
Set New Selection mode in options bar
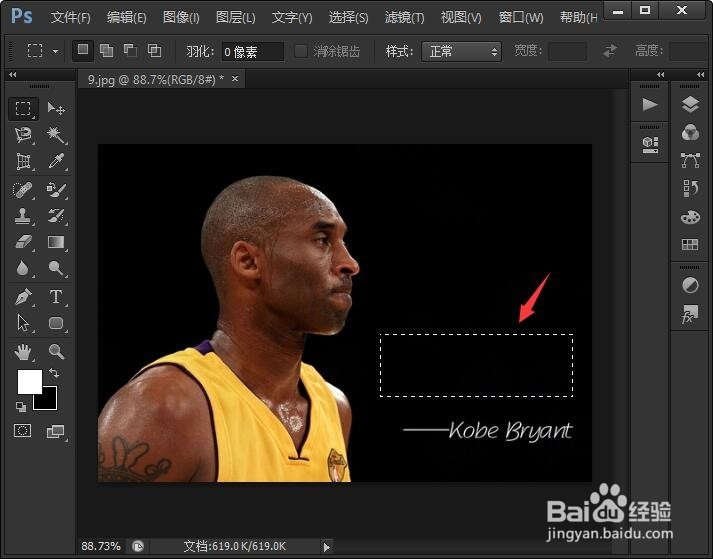[x=83, y=50]
